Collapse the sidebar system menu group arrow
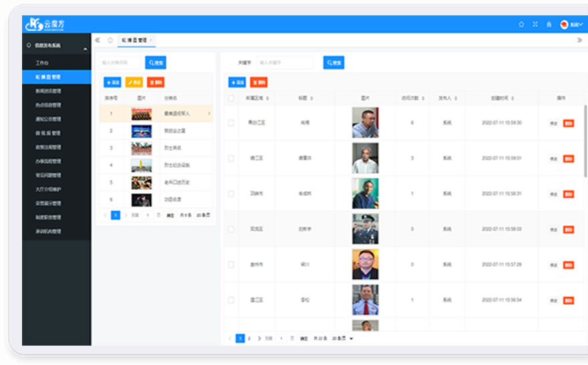The height and width of the screenshot is (365, 588). (85, 49)
